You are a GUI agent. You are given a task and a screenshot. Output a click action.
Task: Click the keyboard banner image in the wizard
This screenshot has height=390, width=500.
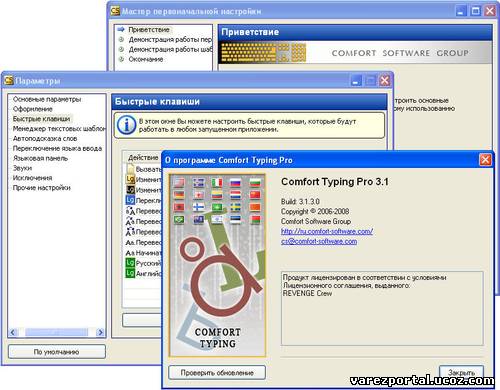point(262,53)
